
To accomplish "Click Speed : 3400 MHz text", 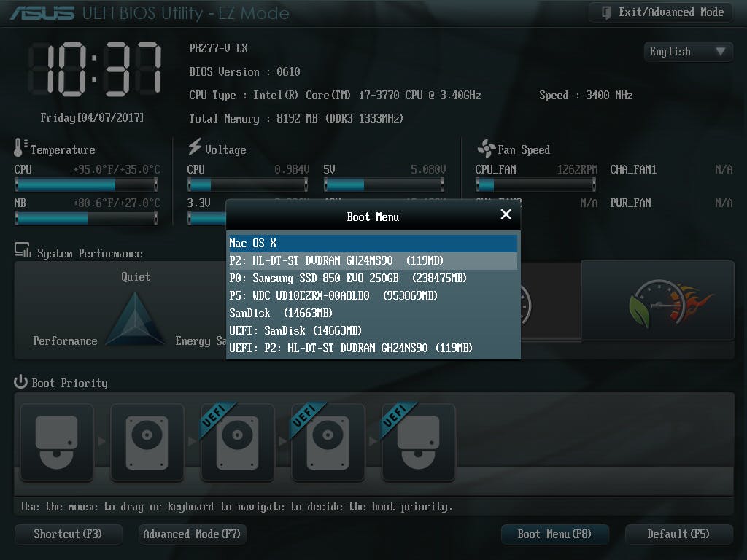I will (586, 96).
